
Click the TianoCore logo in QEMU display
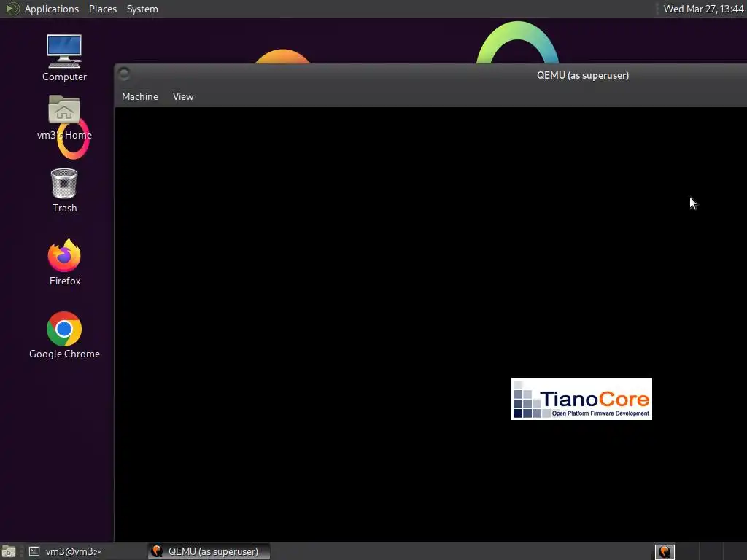point(581,399)
